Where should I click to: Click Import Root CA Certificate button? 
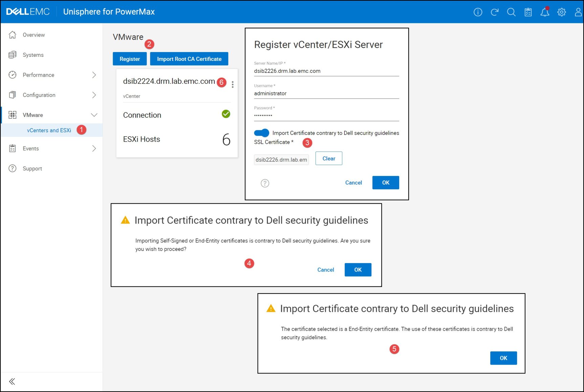point(189,59)
